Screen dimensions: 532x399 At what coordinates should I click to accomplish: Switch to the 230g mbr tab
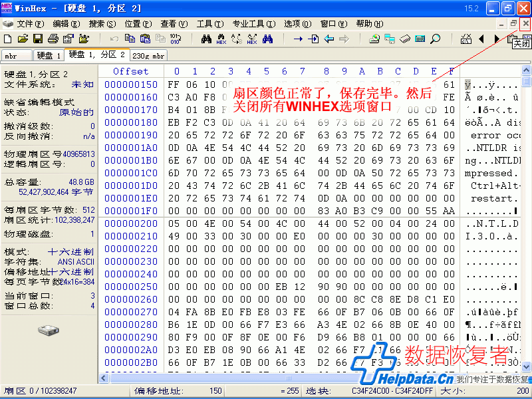[x=148, y=56]
